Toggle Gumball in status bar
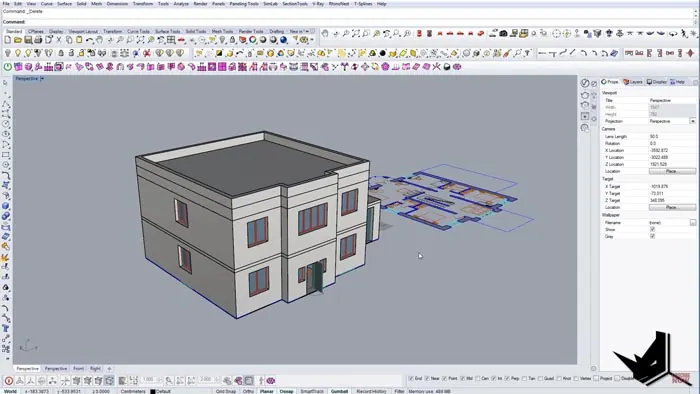Image resolution: width=700 pixels, height=394 pixels. [x=339, y=391]
